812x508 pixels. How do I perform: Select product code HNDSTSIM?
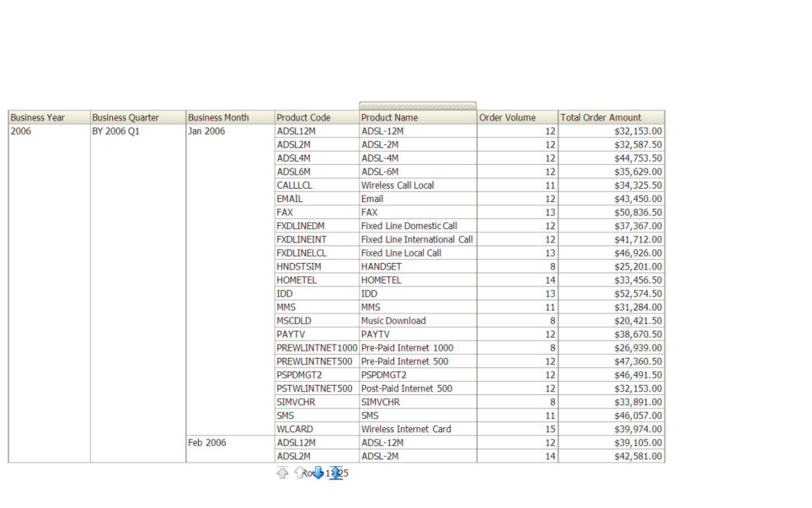[x=299, y=267]
